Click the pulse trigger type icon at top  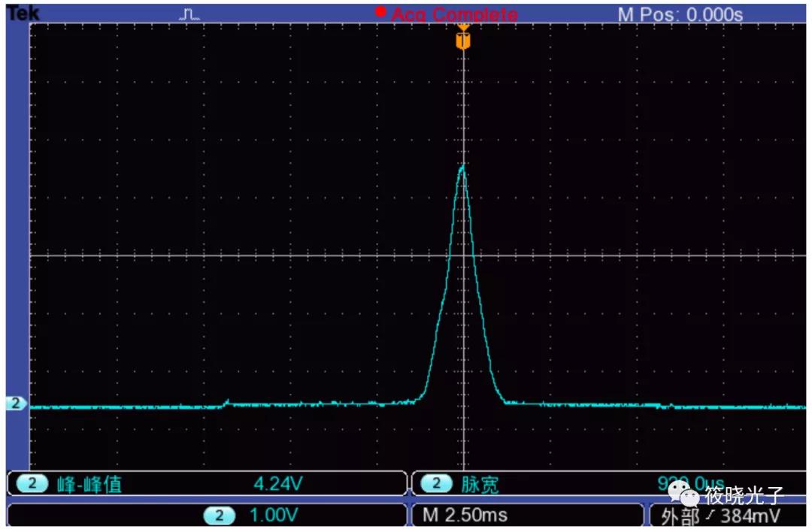[189, 14]
